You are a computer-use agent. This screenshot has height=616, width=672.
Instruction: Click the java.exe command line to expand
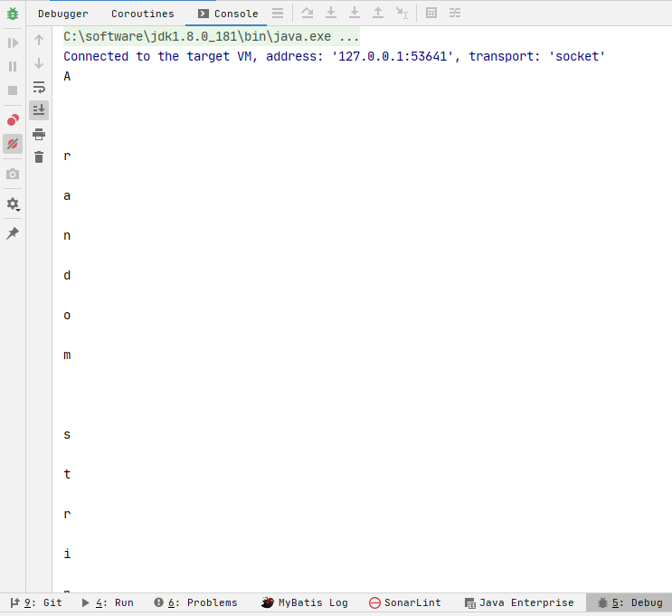click(x=212, y=37)
